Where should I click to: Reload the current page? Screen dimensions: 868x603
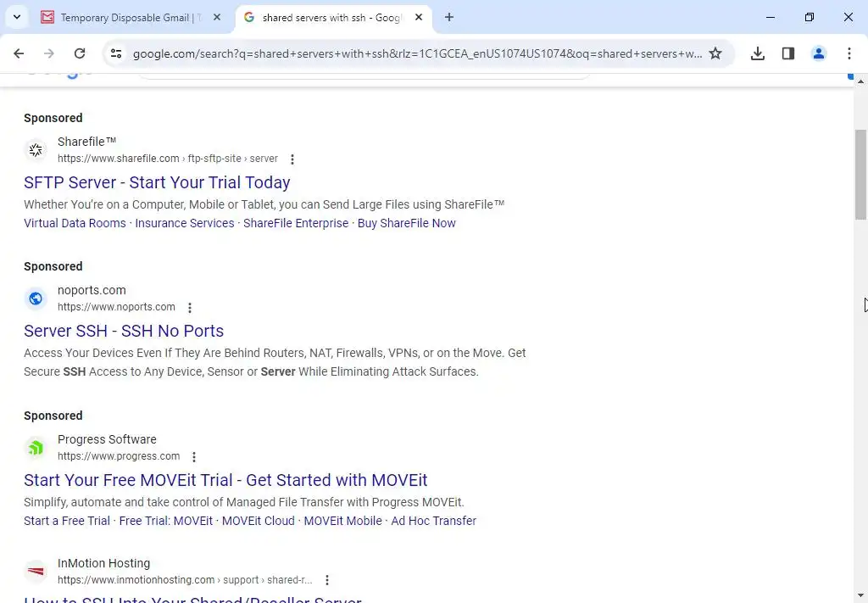80,53
